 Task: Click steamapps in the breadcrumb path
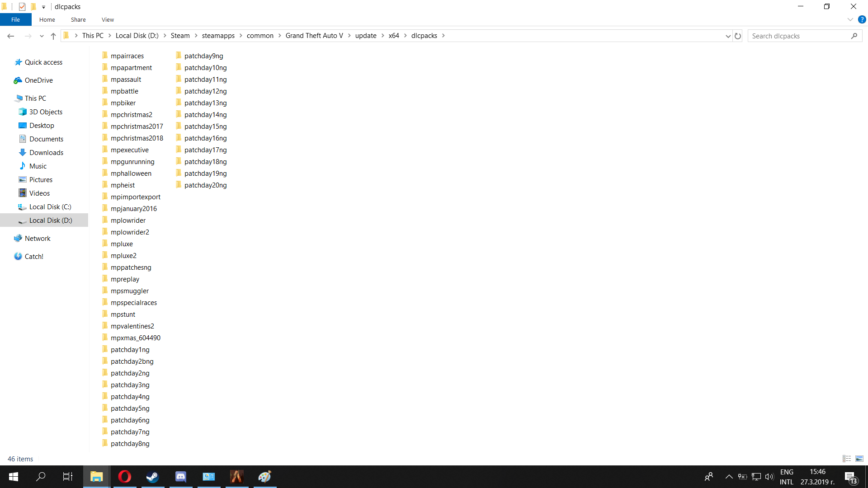(x=218, y=36)
